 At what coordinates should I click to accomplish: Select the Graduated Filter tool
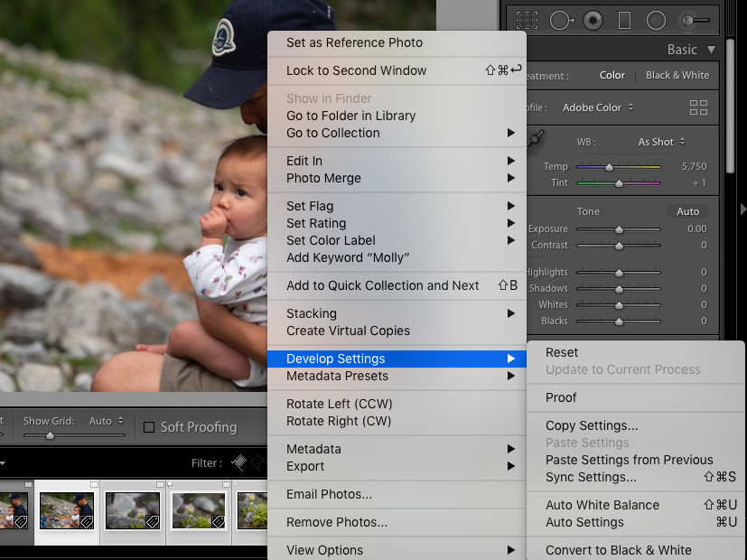(624, 20)
